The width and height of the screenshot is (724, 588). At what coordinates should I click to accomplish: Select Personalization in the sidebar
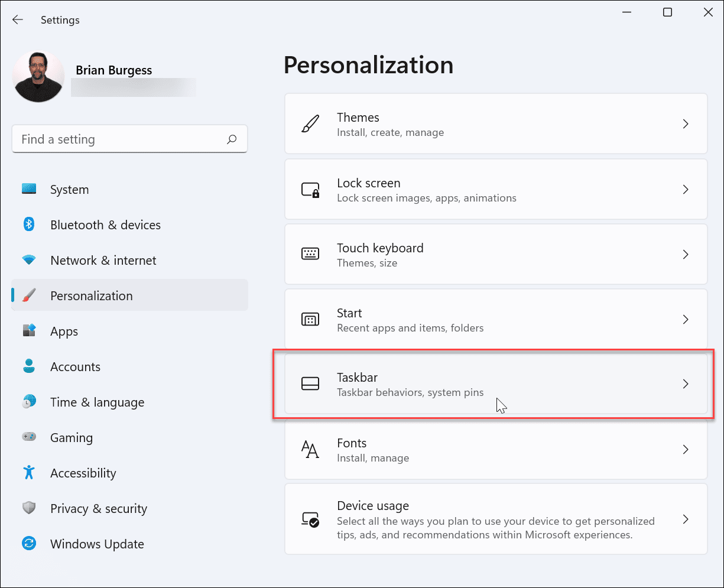[91, 295]
